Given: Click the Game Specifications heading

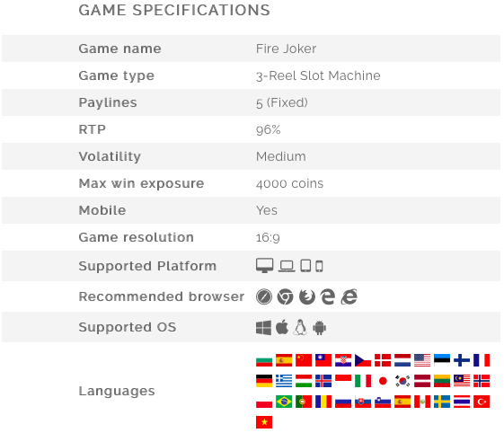Looking at the screenshot, I should 174,10.
